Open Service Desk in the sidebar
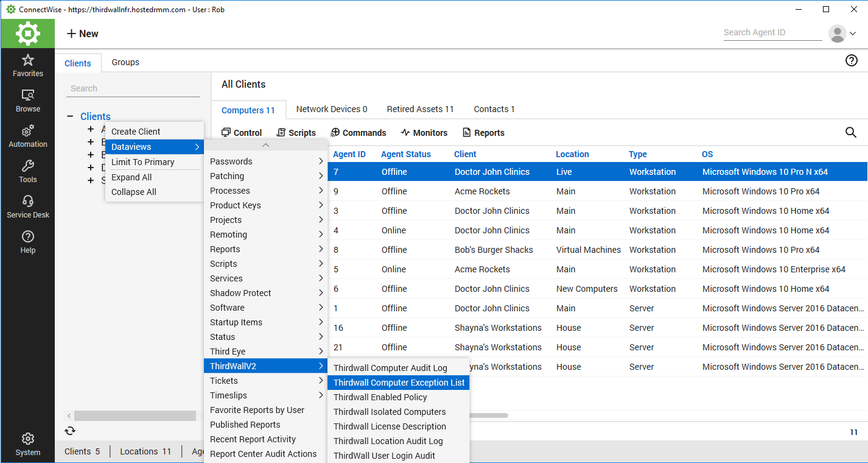This screenshot has width=868, height=463. pos(27,207)
